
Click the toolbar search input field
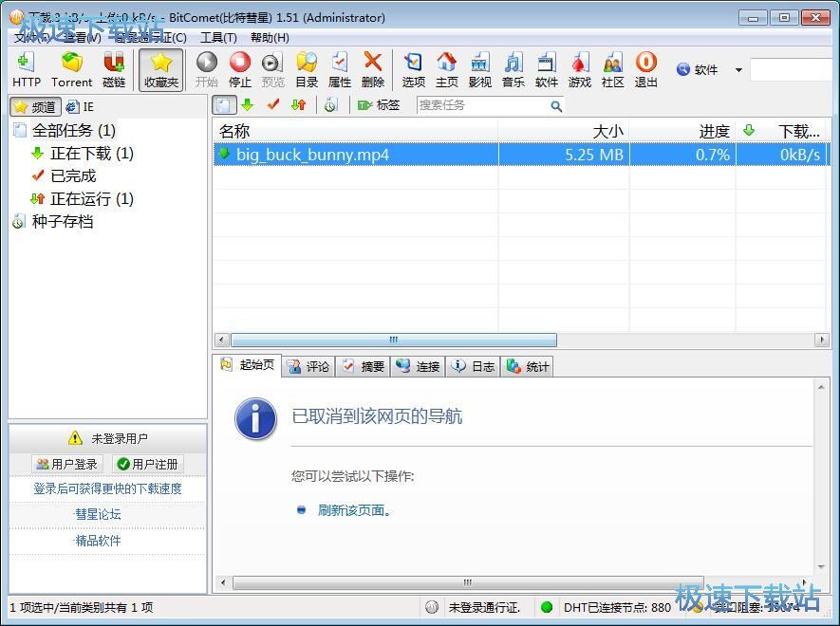pos(792,69)
